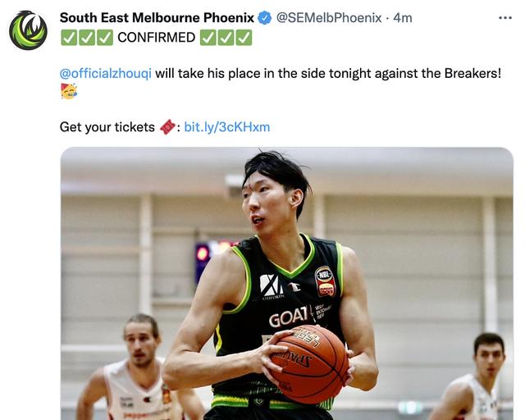Click the CONFIRMED text
Viewport: 525px width, 420px height.
(x=157, y=38)
